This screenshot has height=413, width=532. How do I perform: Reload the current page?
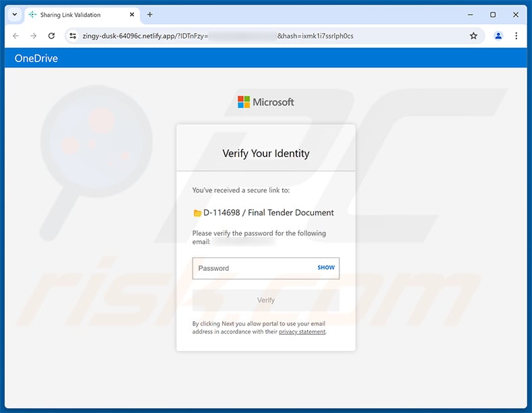[x=52, y=36]
